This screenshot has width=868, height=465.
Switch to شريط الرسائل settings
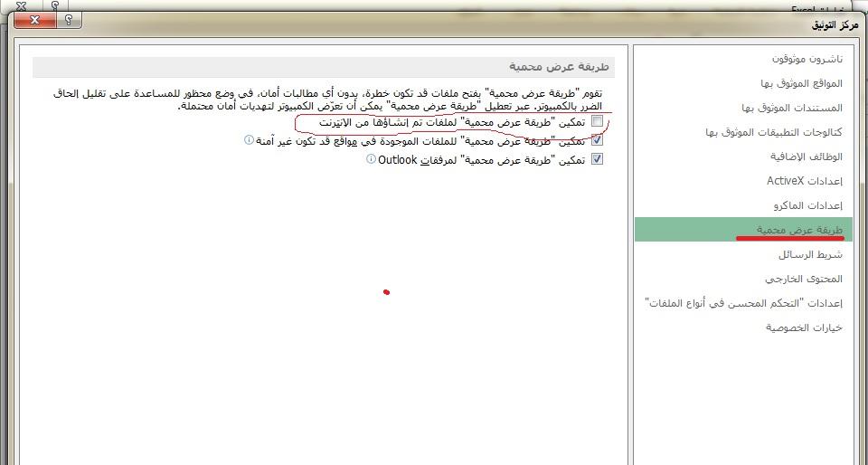[x=810, y=254]
